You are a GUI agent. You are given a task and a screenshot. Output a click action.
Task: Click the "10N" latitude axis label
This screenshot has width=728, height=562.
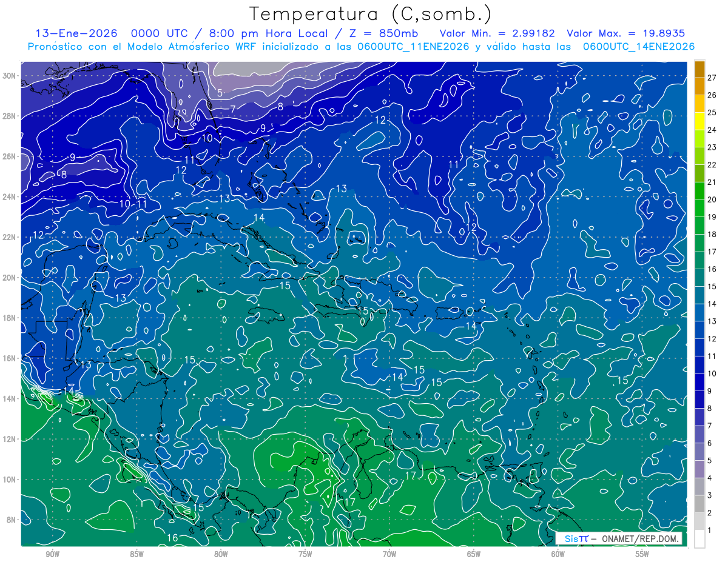(x=10, y=480)
